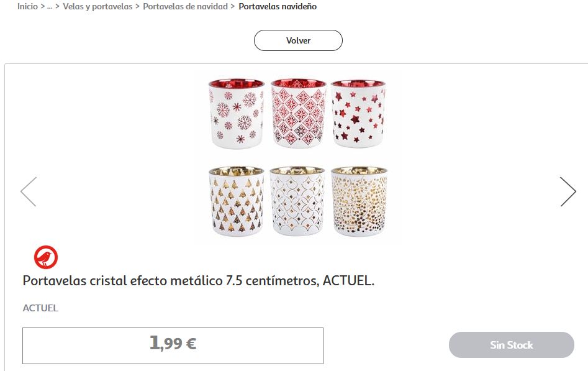588x371 pixels.
Task: Go to Inicio in the breadcrumb
Action: pyautogui.click(x=27, y=6)
